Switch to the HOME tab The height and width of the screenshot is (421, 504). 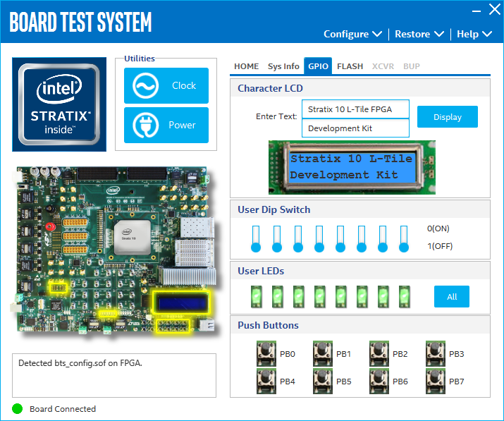tap(246, 66)
